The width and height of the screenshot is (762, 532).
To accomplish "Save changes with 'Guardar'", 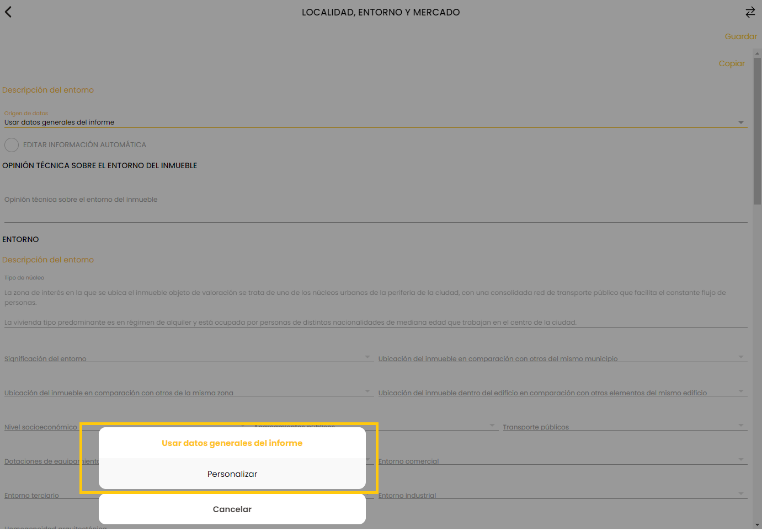I will tap(740, 36).
